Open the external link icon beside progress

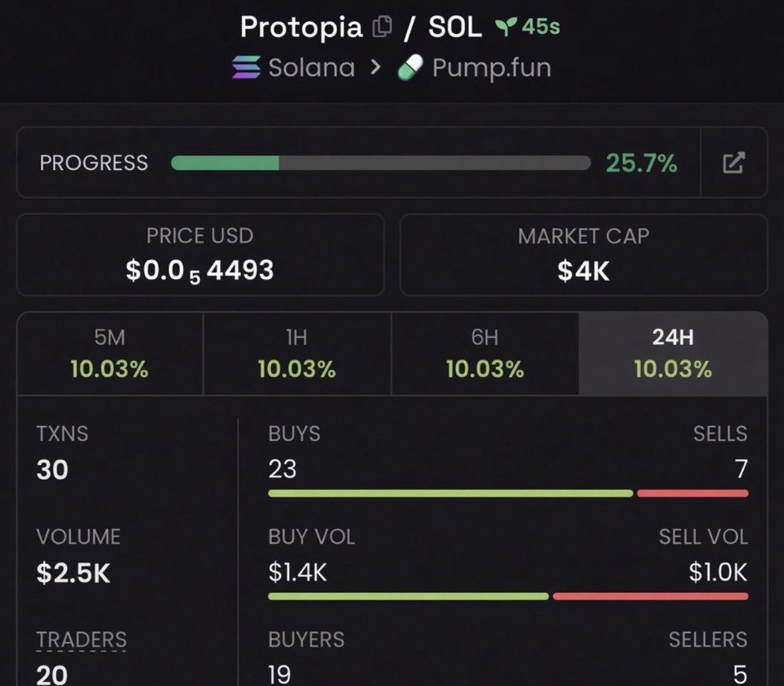click(734, 163)
